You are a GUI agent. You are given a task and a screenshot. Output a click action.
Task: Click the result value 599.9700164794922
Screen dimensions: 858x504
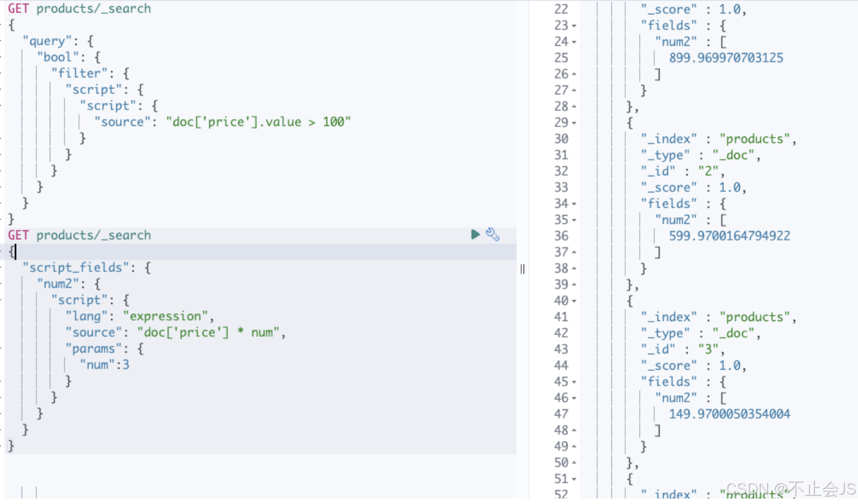729,236
